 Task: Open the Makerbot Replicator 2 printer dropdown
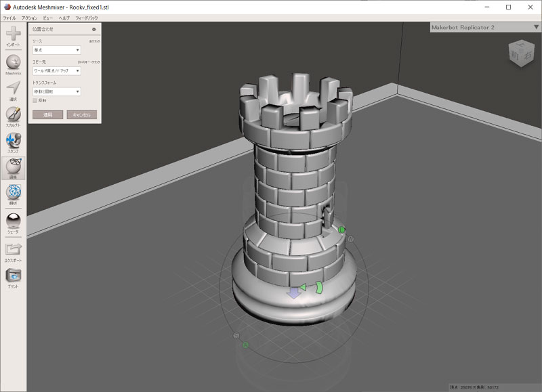click(536, 27)
